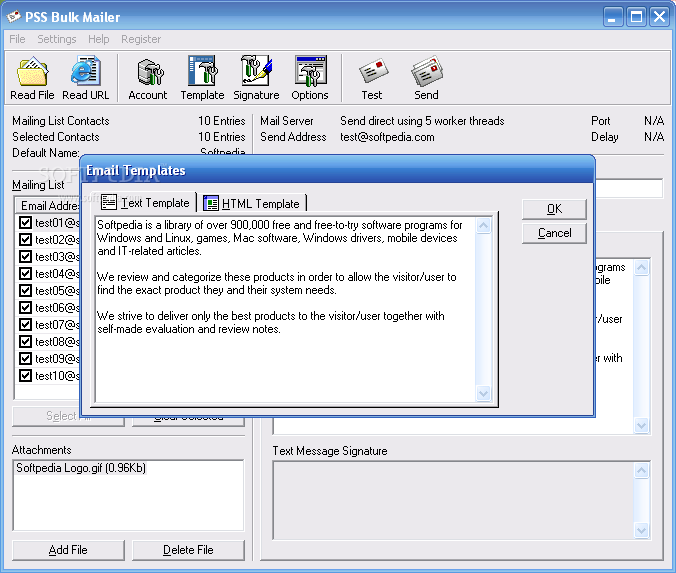The height and width of the screenshot is (573, 676).
Task: Cancel the Email Templates dialog
Action: point(554,233)
